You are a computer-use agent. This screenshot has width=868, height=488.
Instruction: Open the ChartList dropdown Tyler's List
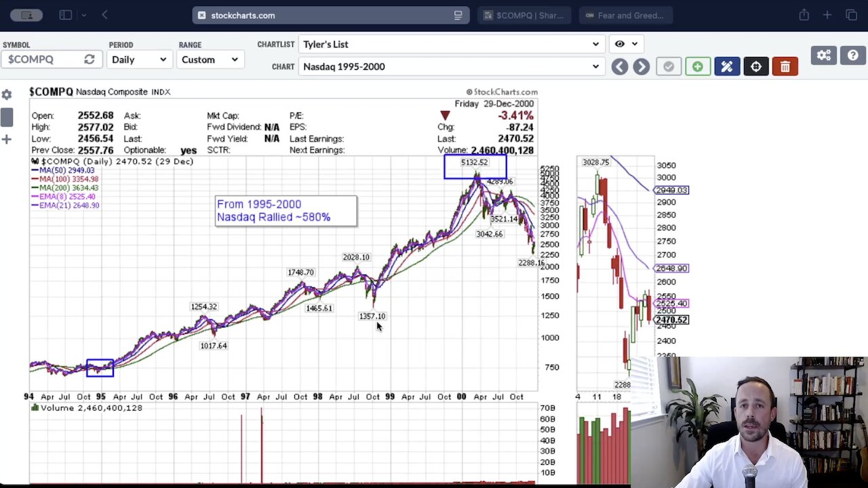point(451,44)
